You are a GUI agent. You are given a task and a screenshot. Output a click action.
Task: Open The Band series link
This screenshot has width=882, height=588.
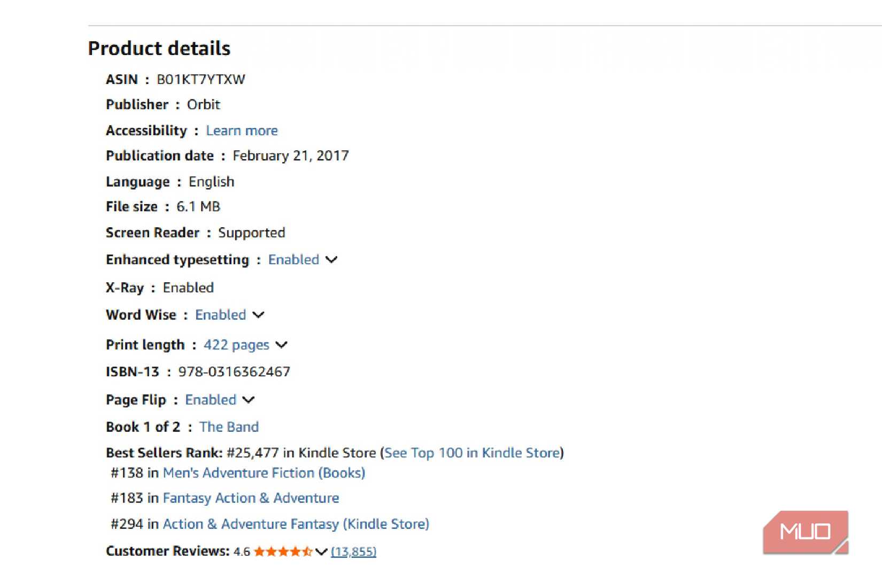tap(229, 427)
